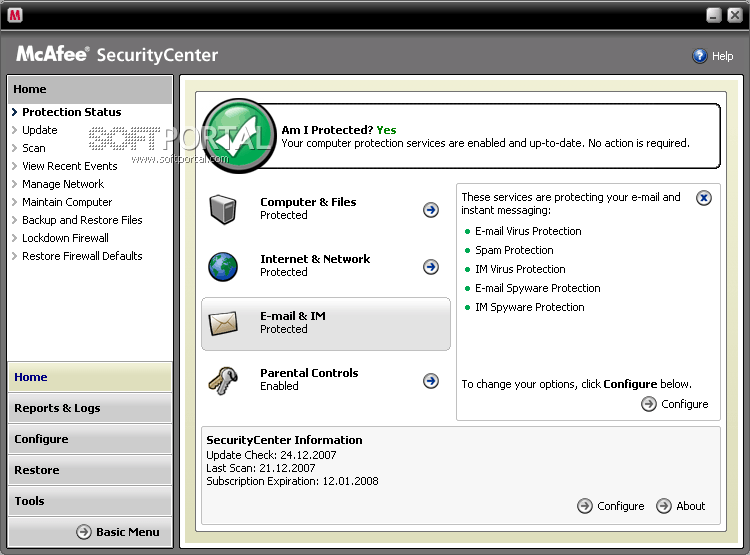Click E-mail Spyware Protection list entry
750x555 pixels.
pos(538,288)
